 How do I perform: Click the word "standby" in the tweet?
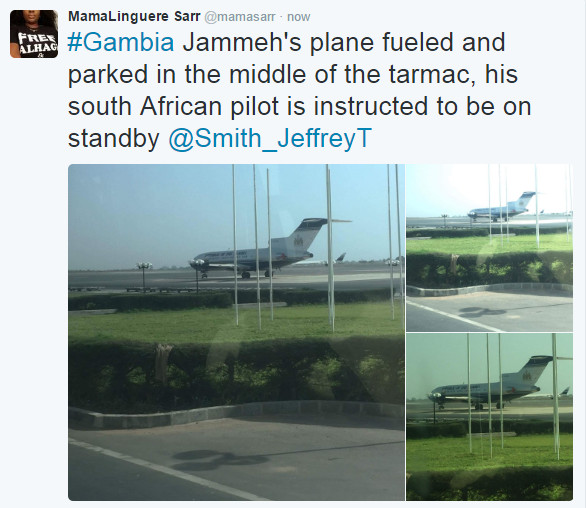click(114, 139)
